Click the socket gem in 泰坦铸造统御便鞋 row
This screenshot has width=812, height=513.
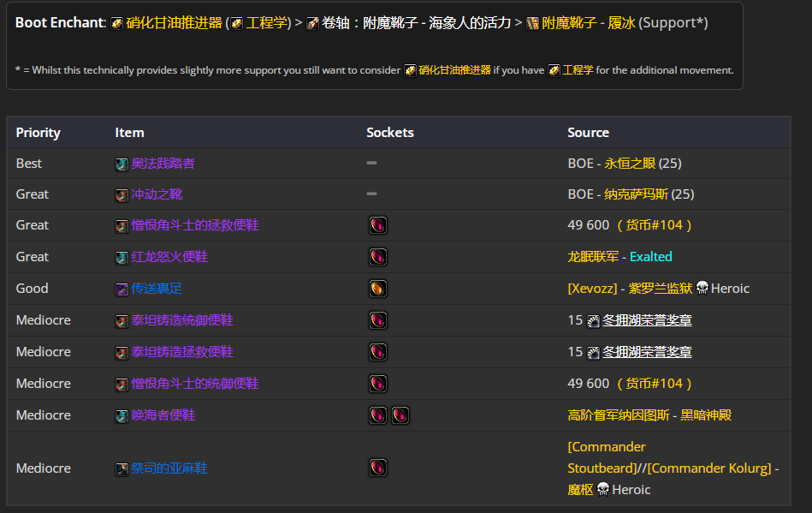378,320
